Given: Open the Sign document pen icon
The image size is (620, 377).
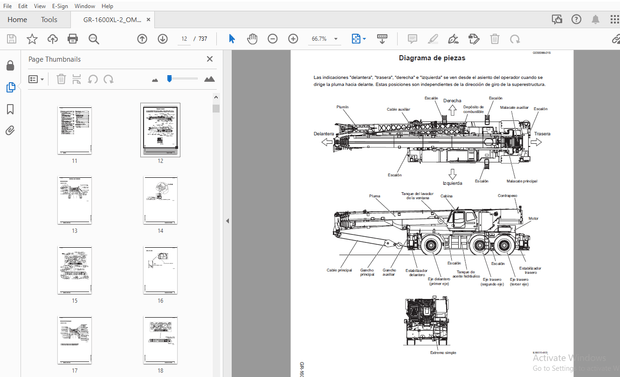Looking at the screenshot, I should tap(453, 39).
